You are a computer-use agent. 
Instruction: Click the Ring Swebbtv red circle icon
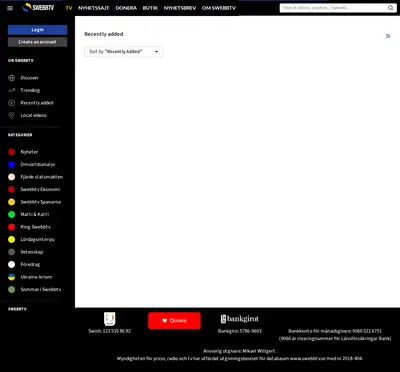12,227
